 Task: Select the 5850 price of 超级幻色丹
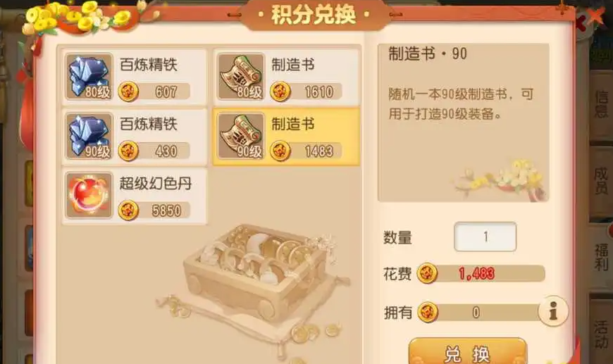coord(166,211)
